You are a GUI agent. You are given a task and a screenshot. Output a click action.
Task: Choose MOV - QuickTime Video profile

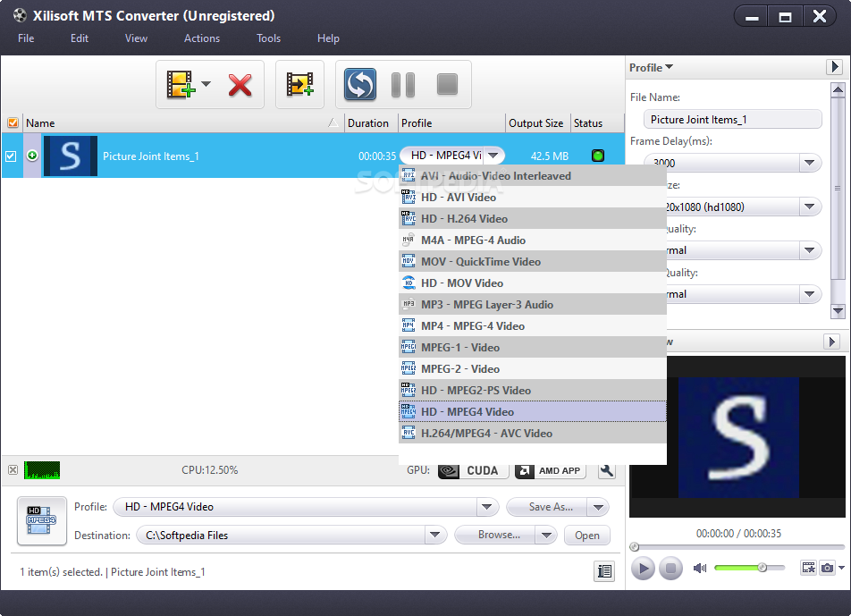click(x=533, y=262)
